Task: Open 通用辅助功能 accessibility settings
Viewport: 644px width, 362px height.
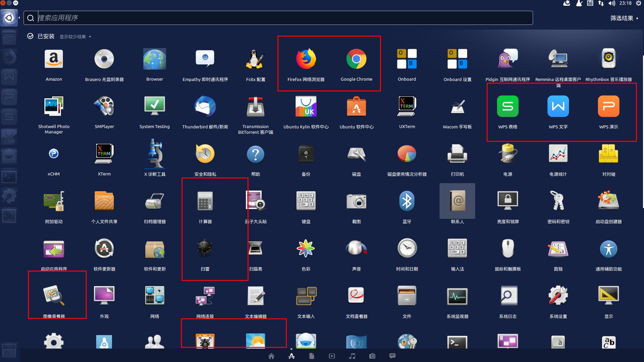Action: tap(609, 249)
